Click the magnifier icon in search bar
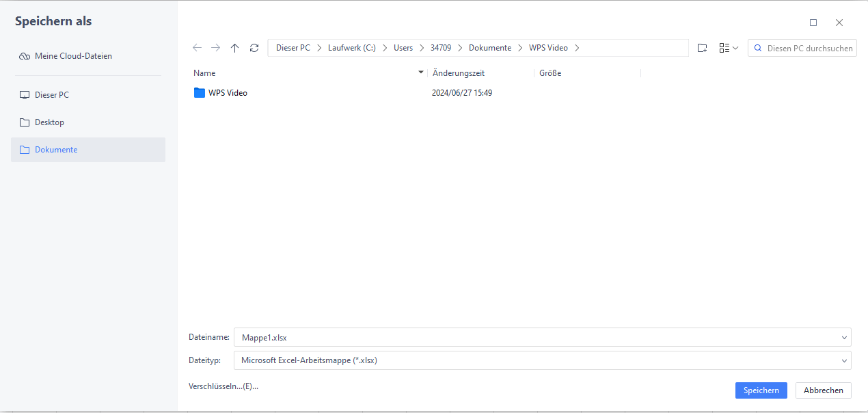The width and height of the screenshot is (868, 413). click(x=757, y=47)
